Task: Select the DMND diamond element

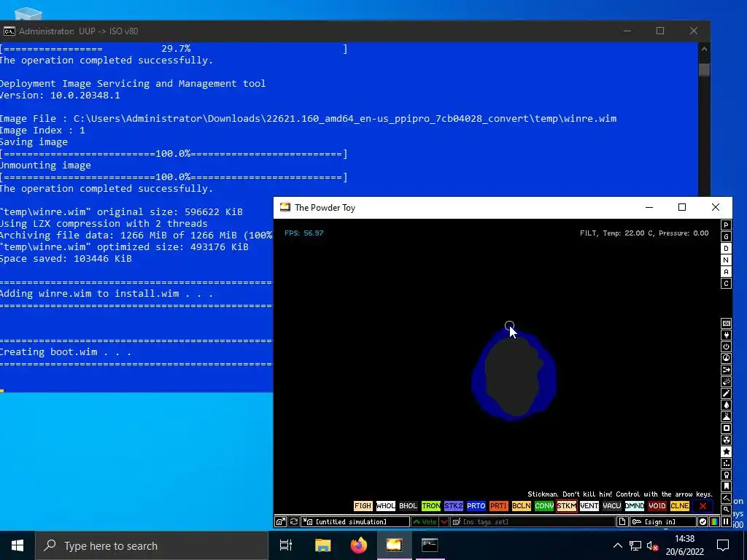Action: click(635, 506)
